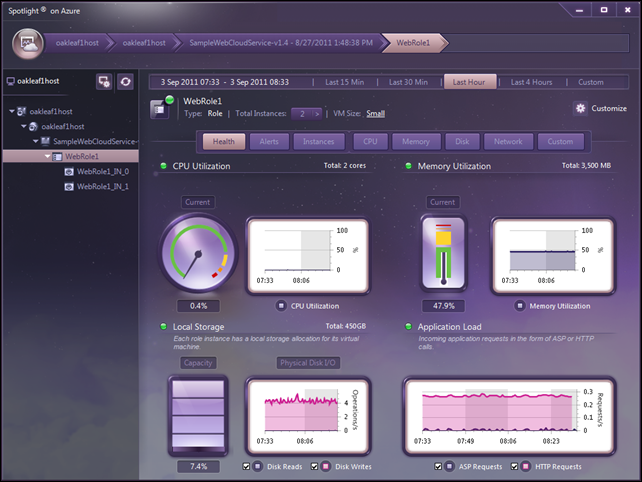Click the 47.9% memory value
Image resolution: width=642 pixels, height=482 pixels.
pyautogui.click(x=443, y=306)
